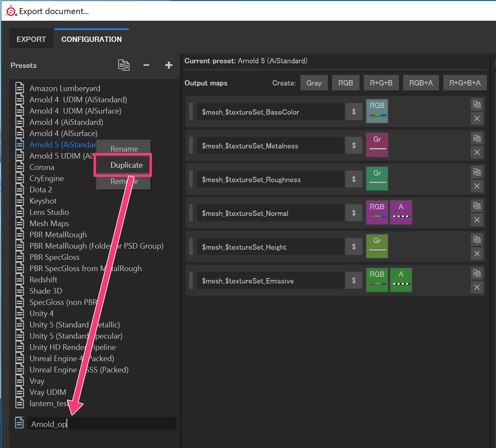Select the Lens Studio preset

49,212
